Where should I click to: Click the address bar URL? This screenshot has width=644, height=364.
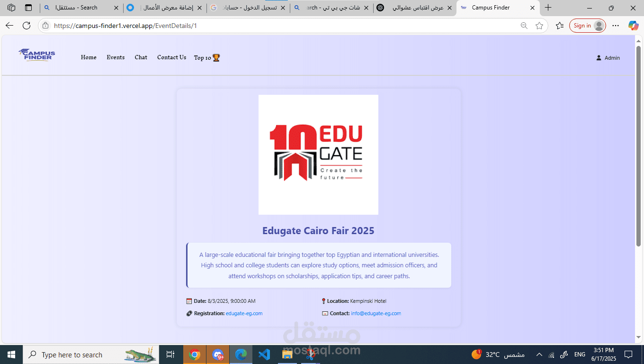125,26
